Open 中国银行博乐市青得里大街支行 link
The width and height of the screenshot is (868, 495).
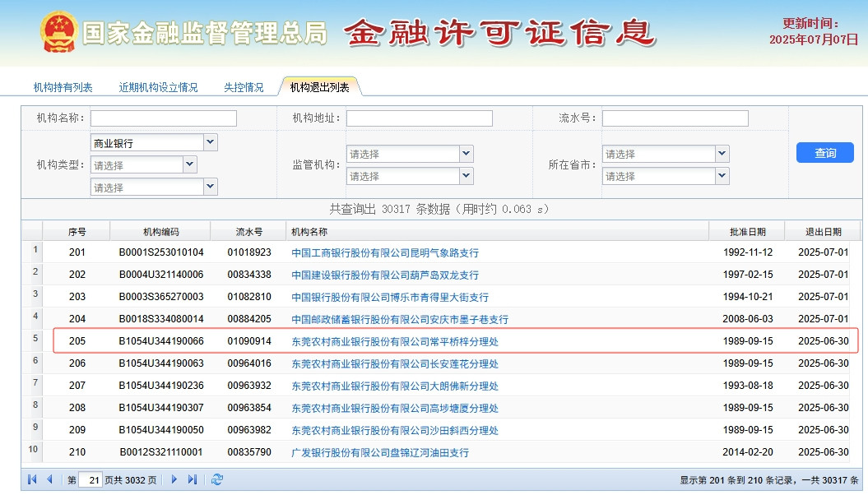tap(390, 297)
